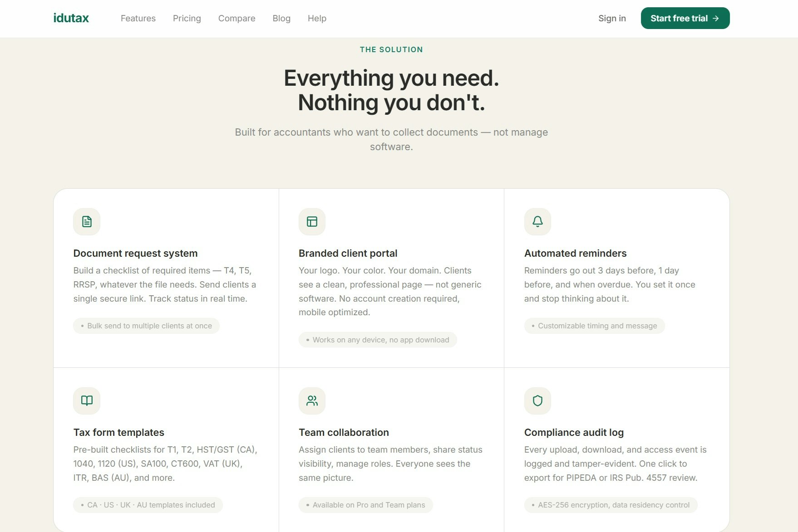Click the Pre-built checklists for T1, T2 description
The image size is (798, 532).
coord(165,464)
